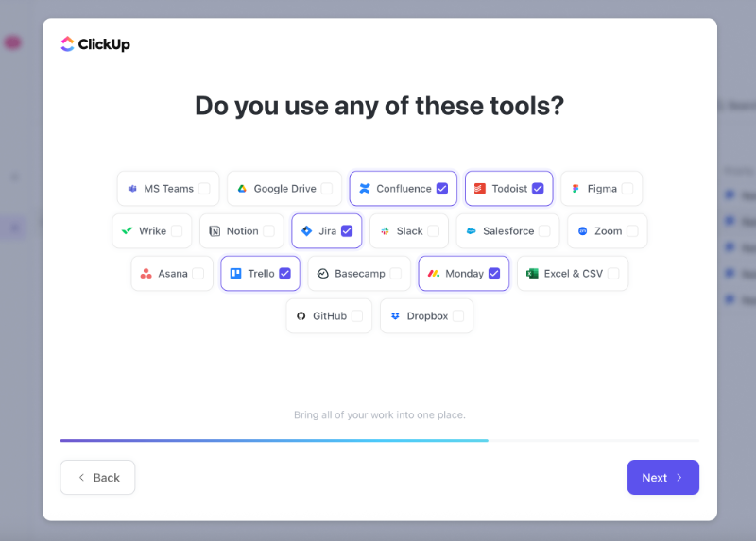Click the Google Drive logo icon
The image size is (756, 541).
(x=242, y=189)
